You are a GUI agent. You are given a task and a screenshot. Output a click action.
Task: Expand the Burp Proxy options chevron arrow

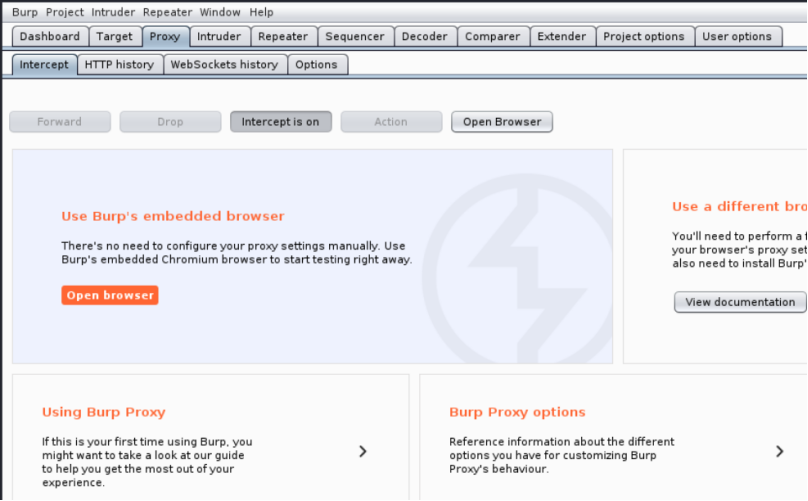[780, 452]
